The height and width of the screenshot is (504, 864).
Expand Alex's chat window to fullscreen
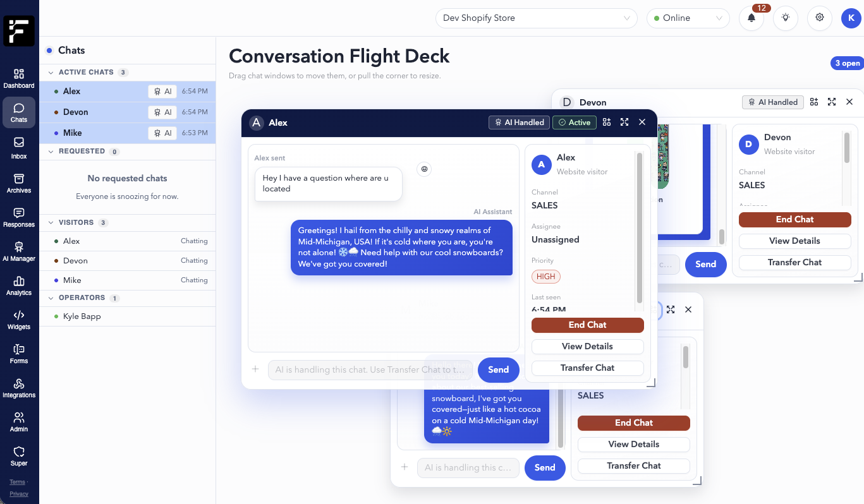624,122
